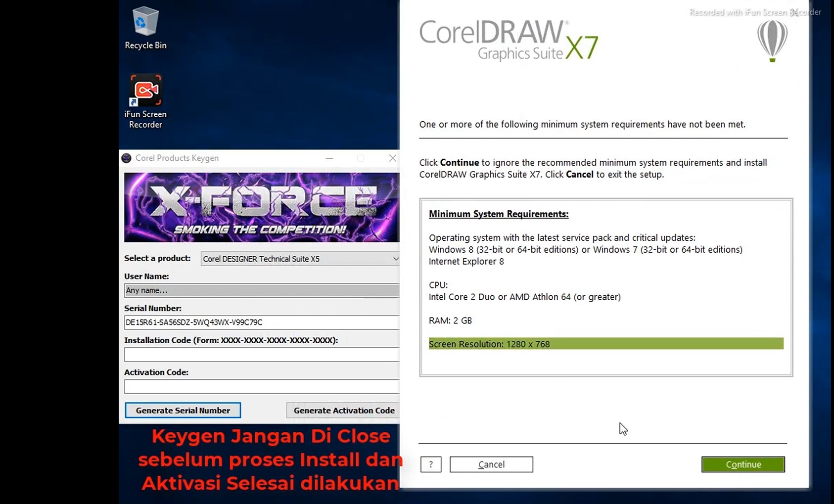
Task: Click Cancel in CorelDRAW setup
Action: click(x=491, y=464)
